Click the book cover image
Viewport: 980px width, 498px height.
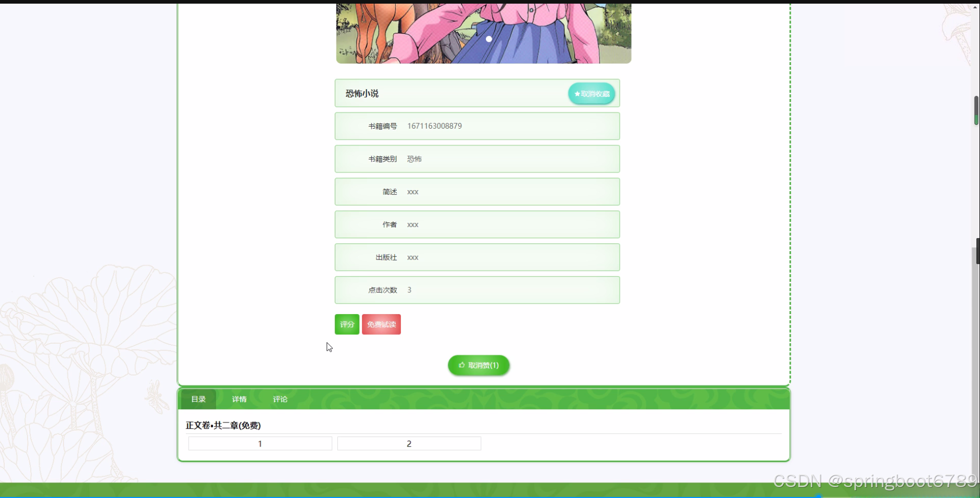click(484, 33)
